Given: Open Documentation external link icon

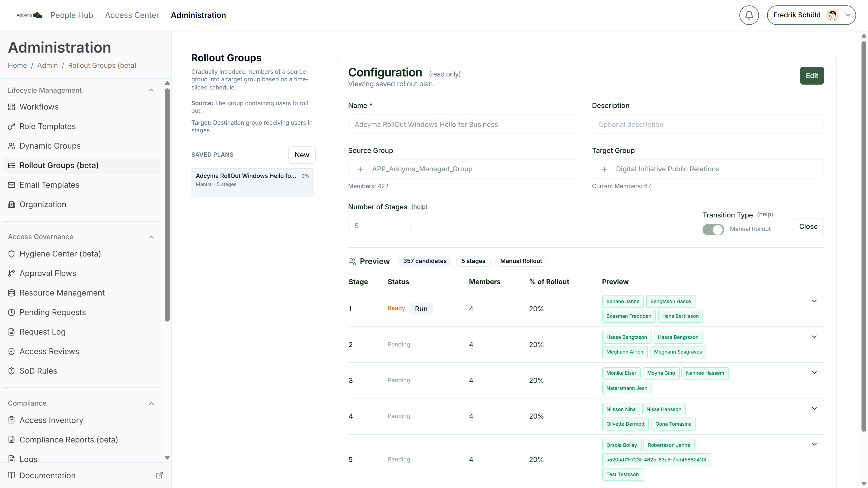Looking at the screenshot, I should pyautogui.click(x=159, y=475).
